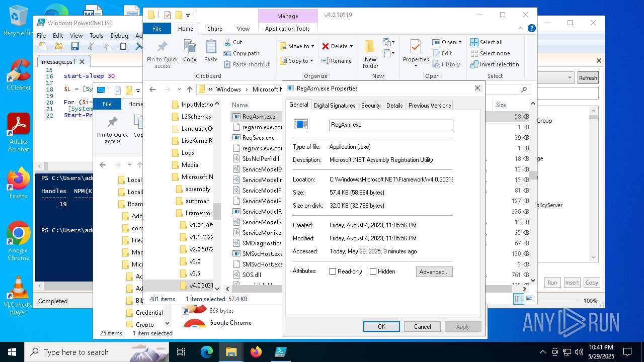Click the Insert button in the PowerShell ISE commands pane
This screenshot has width=644, height=362.
tap(572, 283)
